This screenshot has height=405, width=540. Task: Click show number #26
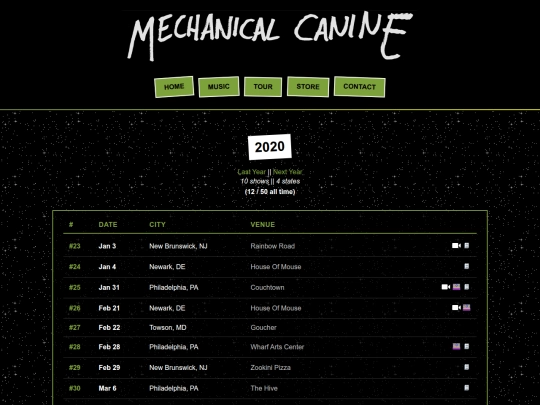point(74,308)
